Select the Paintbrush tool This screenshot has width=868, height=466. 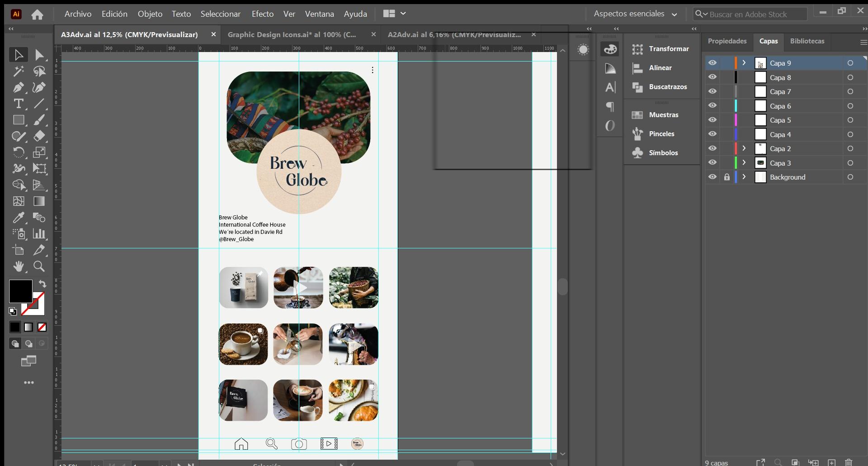point(39,120)
